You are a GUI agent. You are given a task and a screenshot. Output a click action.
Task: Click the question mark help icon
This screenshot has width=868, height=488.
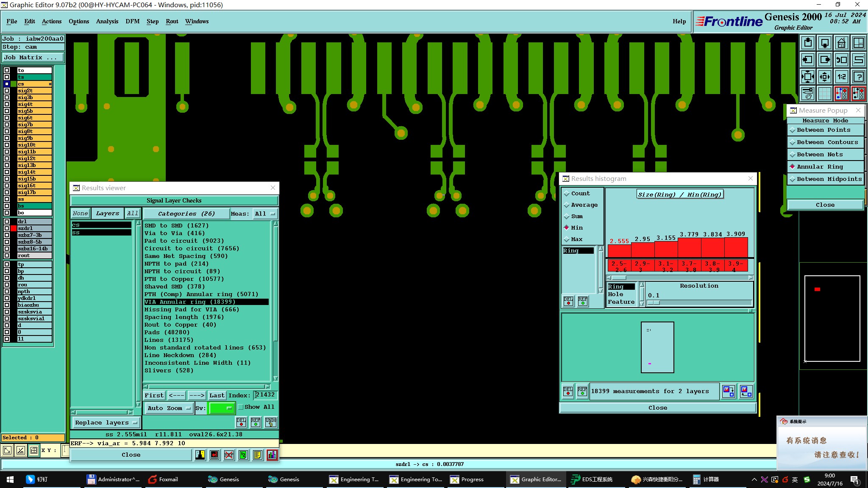point(858,77)
